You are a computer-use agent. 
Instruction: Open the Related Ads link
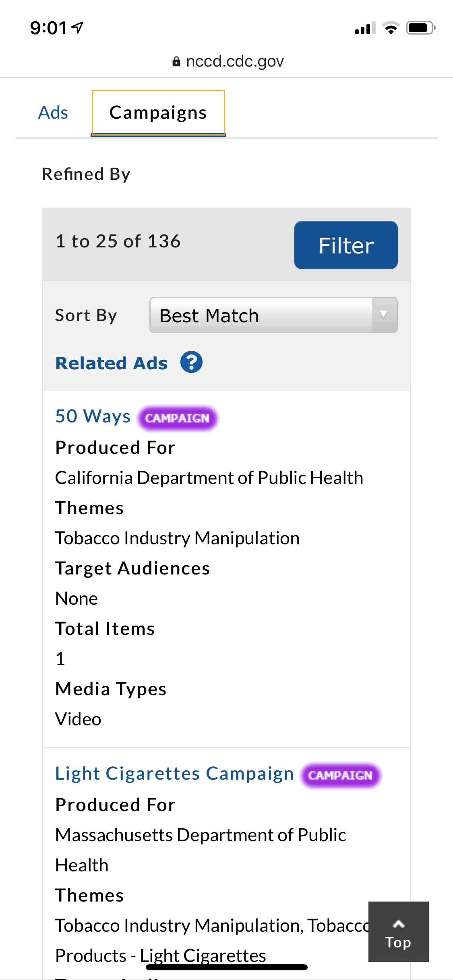point(112,363)
